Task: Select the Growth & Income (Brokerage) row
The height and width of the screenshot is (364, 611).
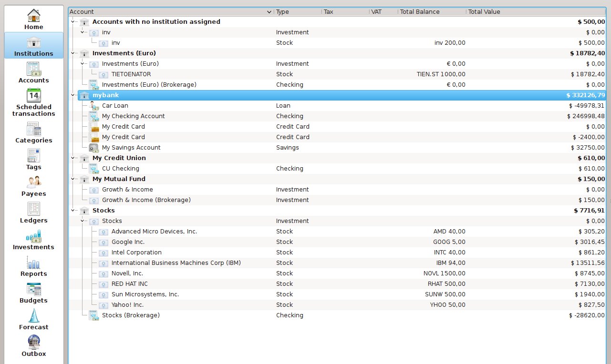Action: pyautogui.click(x=337, y=200)
